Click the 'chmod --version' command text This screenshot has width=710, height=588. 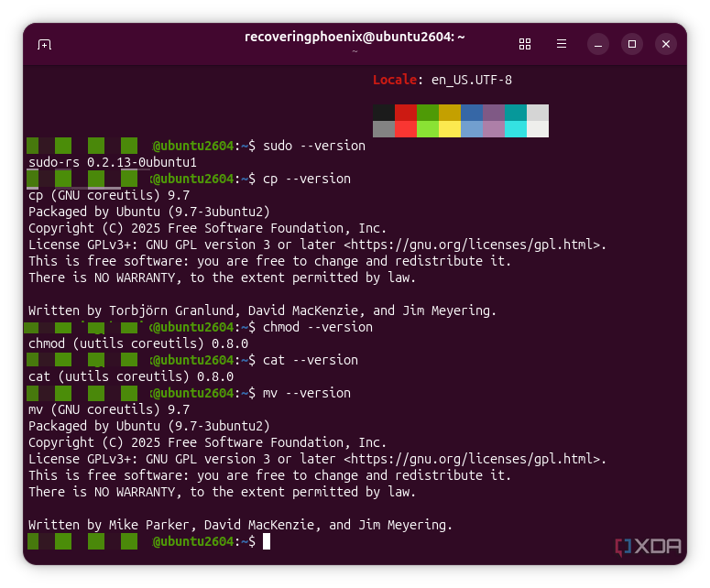coord(317,327)
